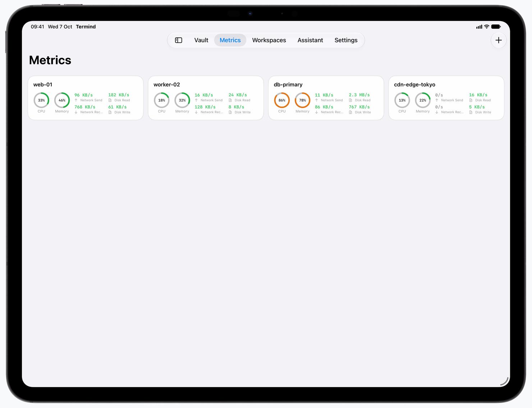Select web-01 disk read 182 KB/s
532x408 pixels.
click(119, 95)
